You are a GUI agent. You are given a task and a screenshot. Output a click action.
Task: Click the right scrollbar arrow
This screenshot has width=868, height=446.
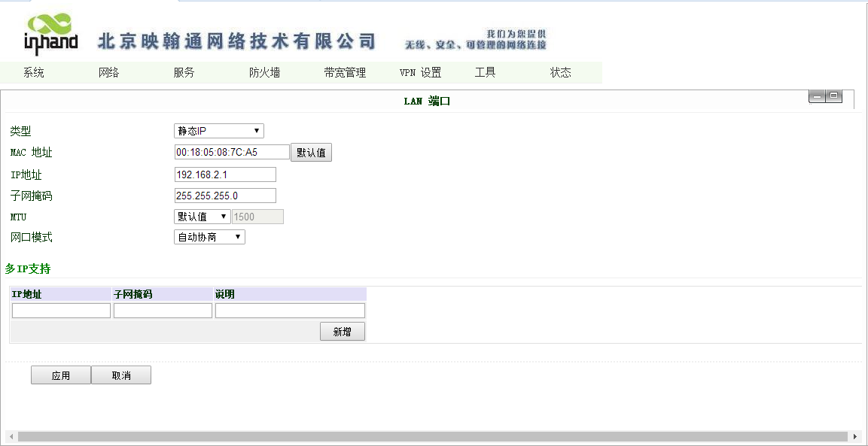pyautogui.click(x=854, y=436)
